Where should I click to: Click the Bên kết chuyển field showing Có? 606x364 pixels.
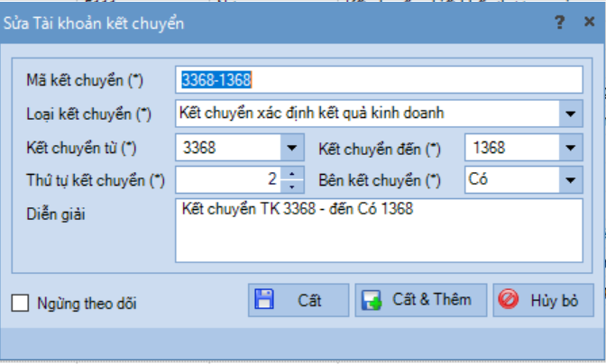512,180
